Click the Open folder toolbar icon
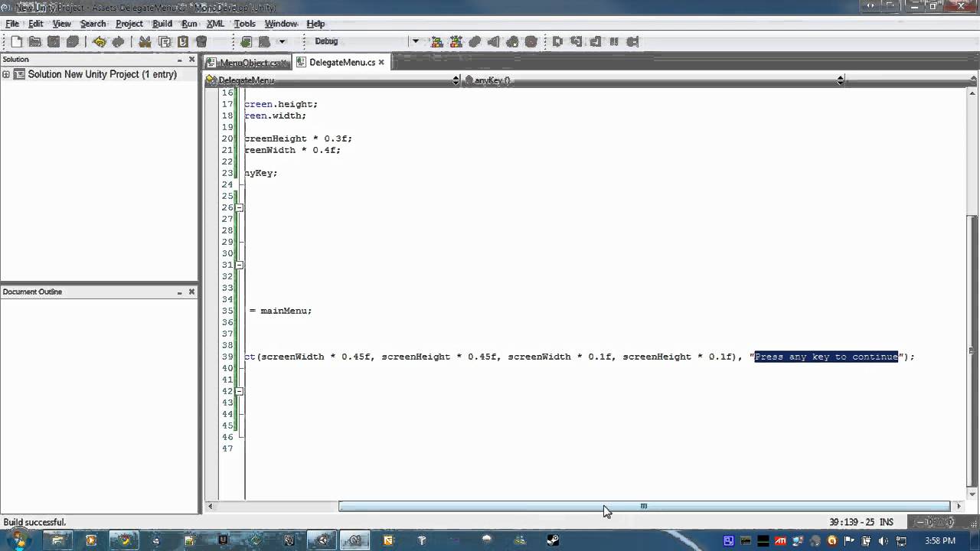This screenshot has height=551, width=980. 35,41
